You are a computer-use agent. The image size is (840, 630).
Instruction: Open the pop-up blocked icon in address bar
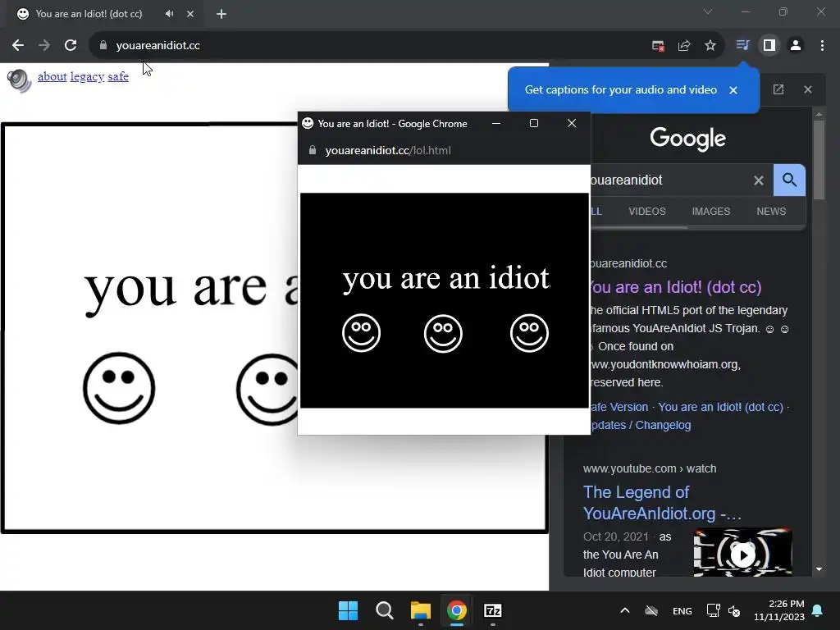pyautogui.click(x=658, y=46)
